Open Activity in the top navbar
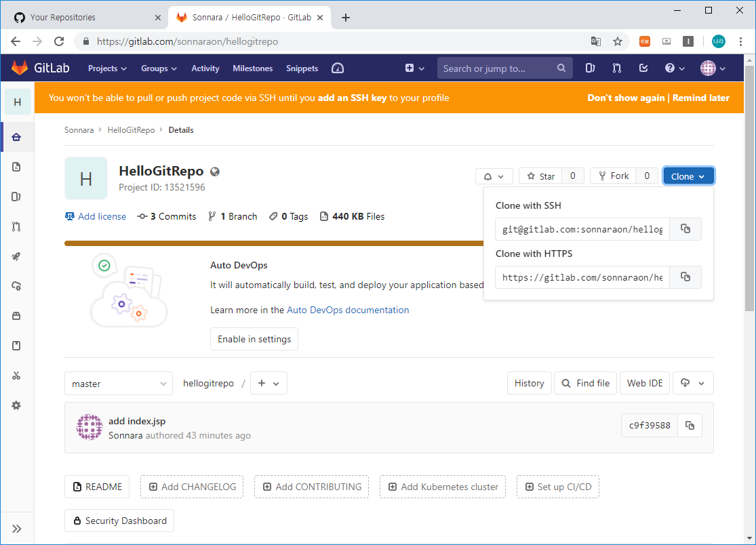The width and height of the screenshot is (756, 545). (x=205, y=68)
